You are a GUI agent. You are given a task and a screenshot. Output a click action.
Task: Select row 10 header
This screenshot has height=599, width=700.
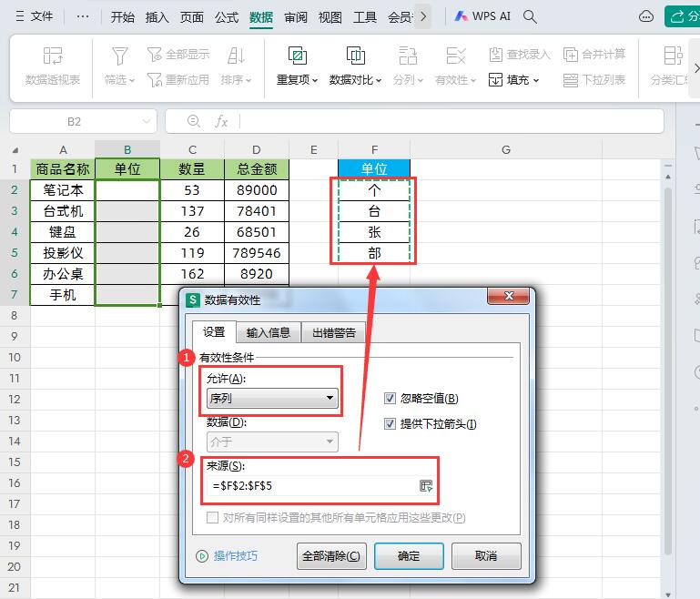[15, 357]
